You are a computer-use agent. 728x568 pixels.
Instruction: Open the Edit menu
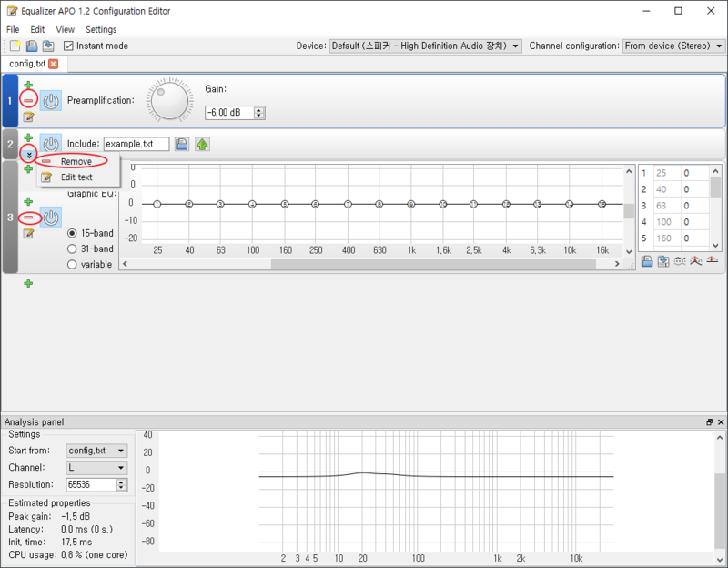click(x=37, y=29)
